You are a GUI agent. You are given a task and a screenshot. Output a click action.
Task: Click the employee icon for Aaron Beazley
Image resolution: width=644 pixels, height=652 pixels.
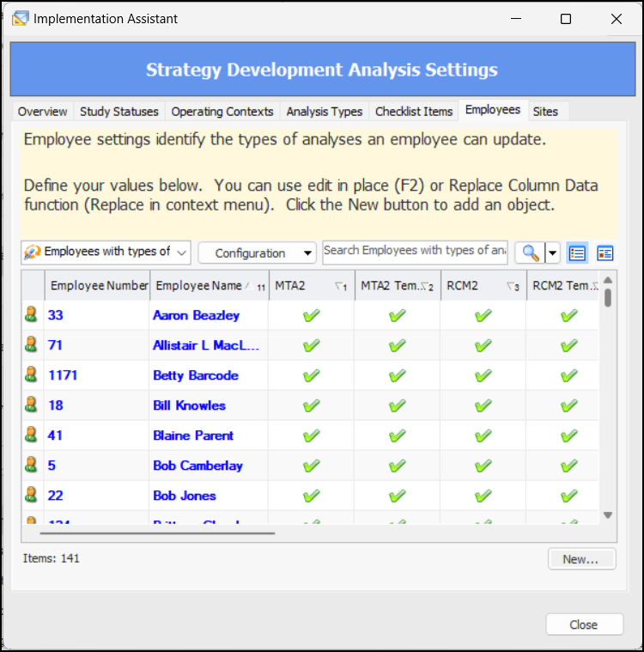(31, 314)
